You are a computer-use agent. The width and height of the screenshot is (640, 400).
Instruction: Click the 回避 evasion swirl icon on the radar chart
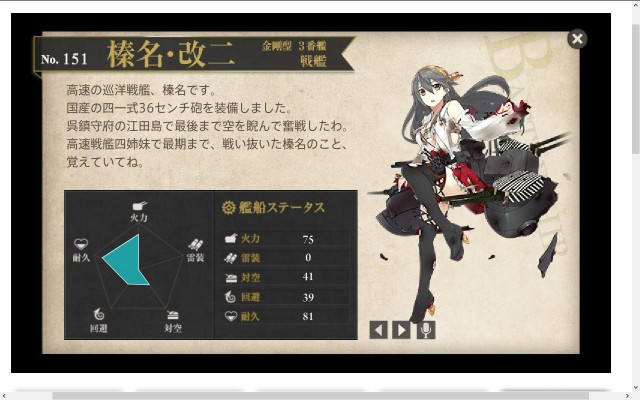(99, 314)
